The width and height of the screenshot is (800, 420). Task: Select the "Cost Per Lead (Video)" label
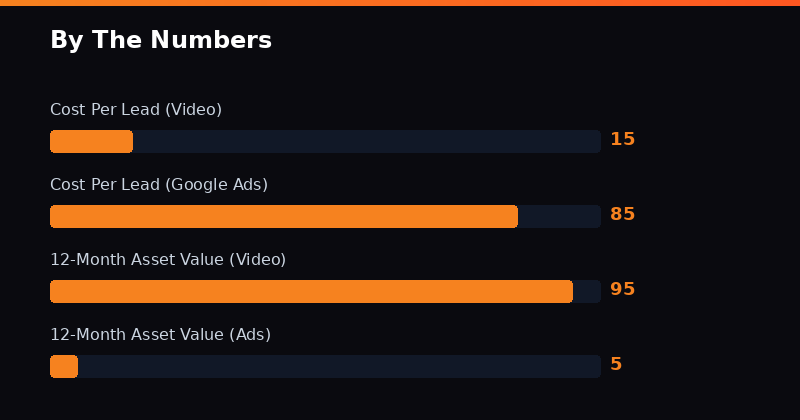(x=136, y=110)
